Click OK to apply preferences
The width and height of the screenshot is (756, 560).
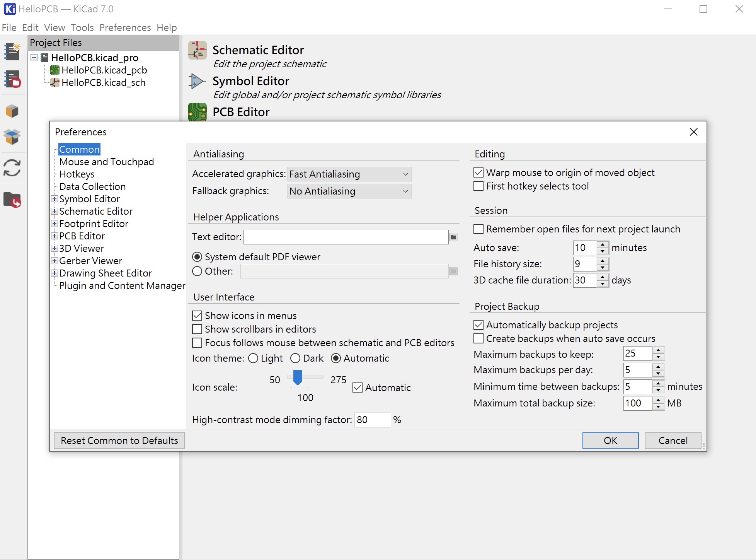tap(610, 440)
